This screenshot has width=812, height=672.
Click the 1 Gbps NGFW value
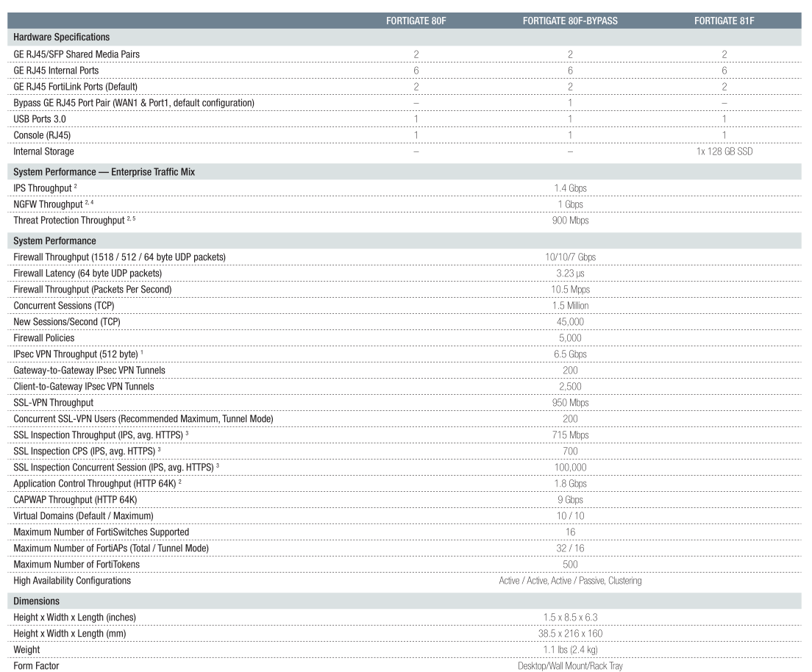click(x=570, y=204)
